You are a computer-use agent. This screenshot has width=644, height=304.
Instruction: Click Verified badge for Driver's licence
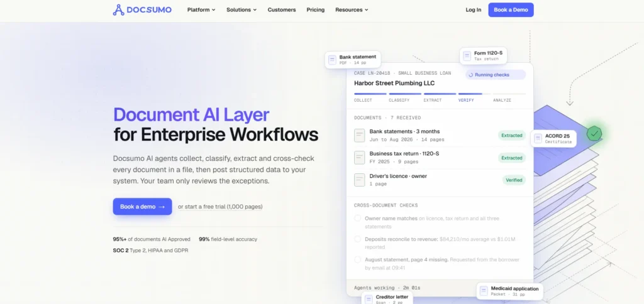(514, 180)
